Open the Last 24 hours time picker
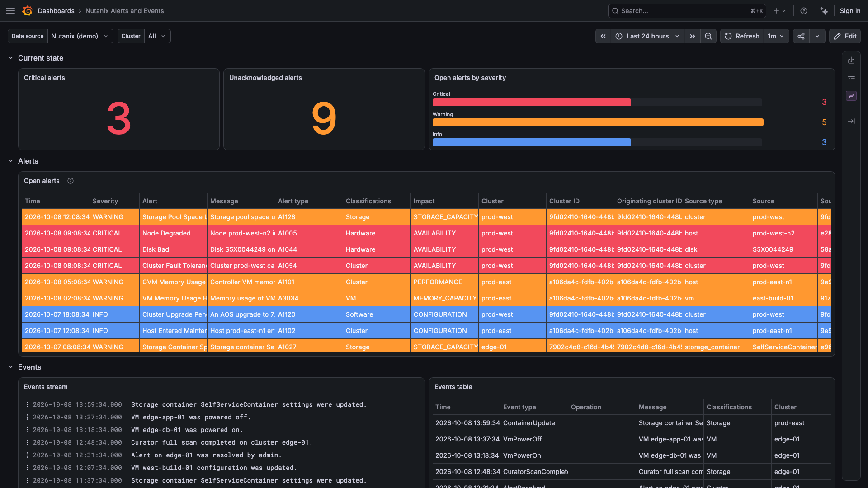This screenshot has width=868, height=488. click(647, 36)
